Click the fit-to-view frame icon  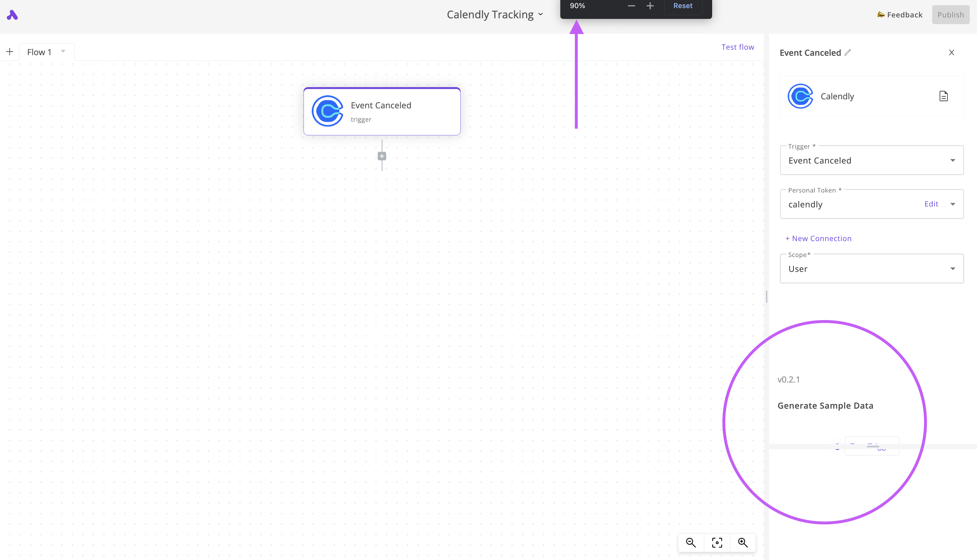click(717, 542)
